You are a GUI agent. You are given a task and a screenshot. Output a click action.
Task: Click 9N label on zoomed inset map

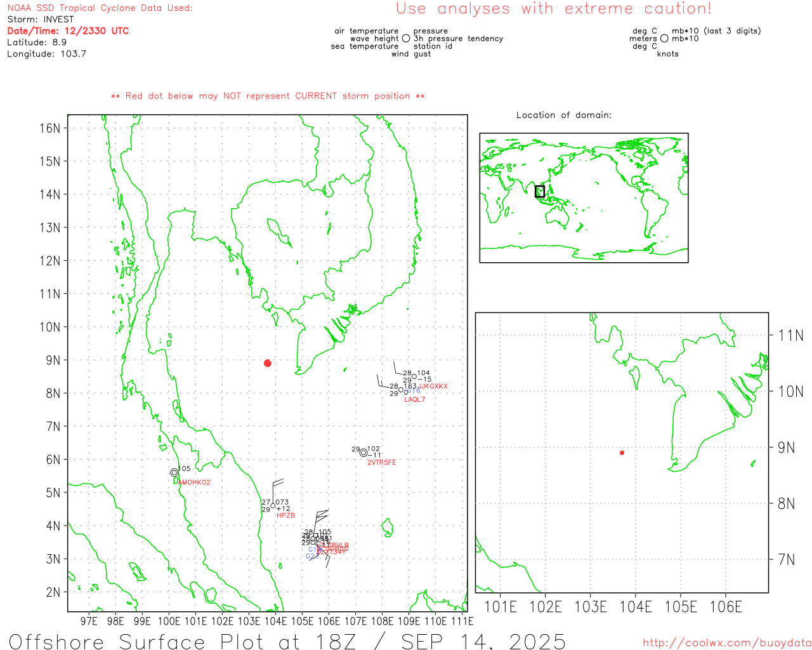tap(787, 448)
